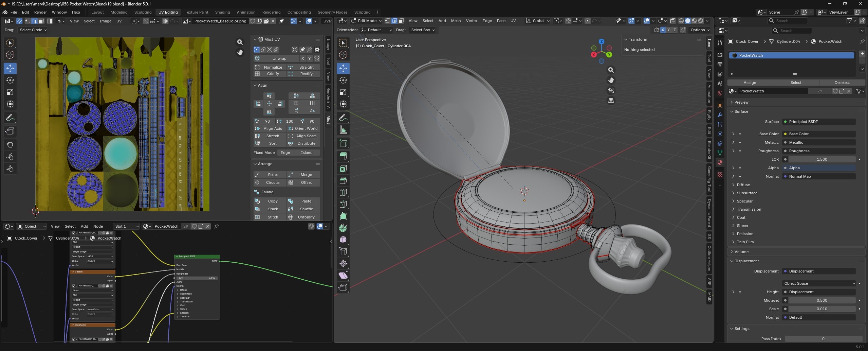Click the Measure tool in the 3D viewport
Viewport: 868px width, 351px height.
[x=343, y=130]
